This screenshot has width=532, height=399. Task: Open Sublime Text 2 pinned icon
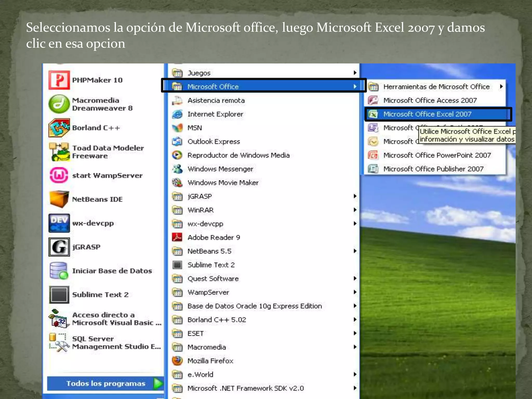(x=59, y=295)
